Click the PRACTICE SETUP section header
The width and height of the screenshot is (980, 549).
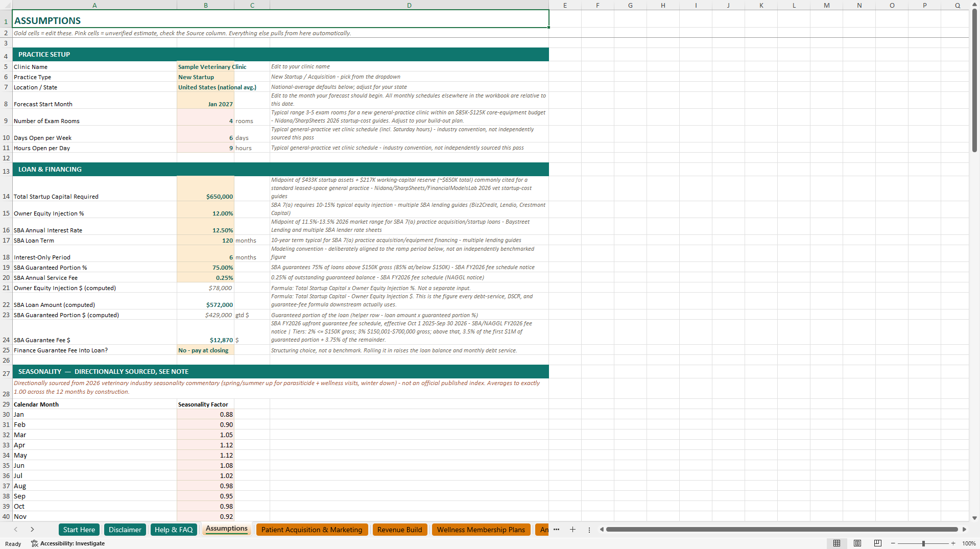[x=280, y=54]
